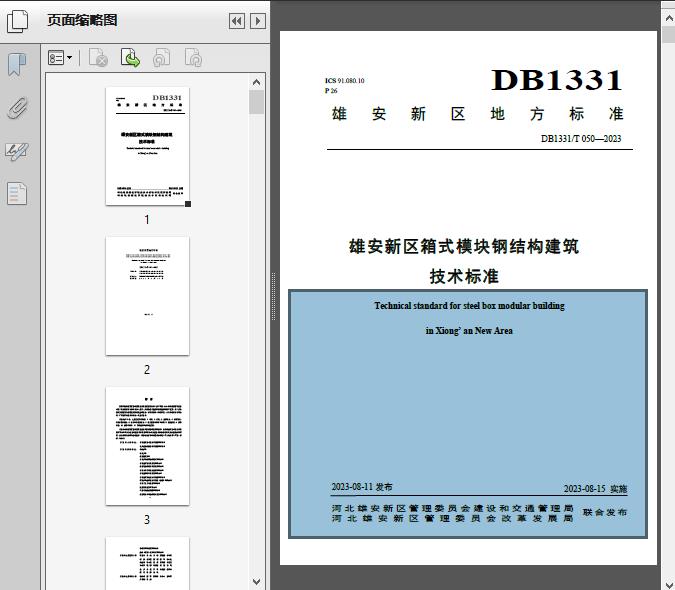Open thumbnail options dropdown menu
The width and height of the screenshot is (675, 590).
(60, 58)
